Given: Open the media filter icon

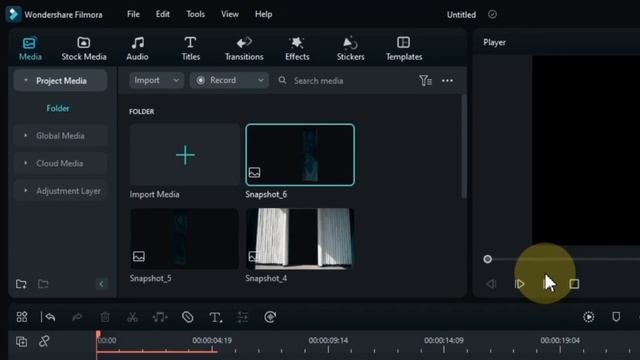Looking at the screenshot, I should pyautogui.click(x=425, y=80).
